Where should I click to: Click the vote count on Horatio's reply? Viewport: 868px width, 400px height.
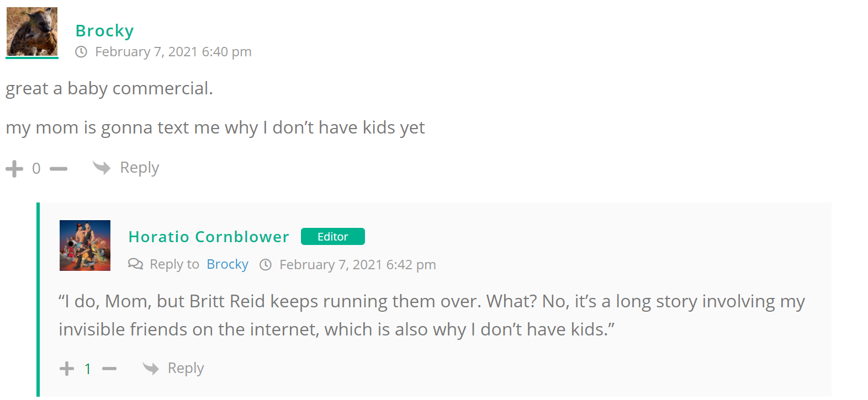click(x=88, y=369)
